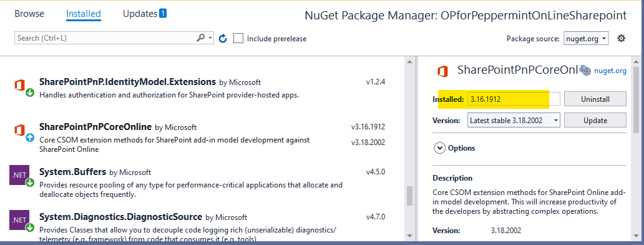Click the search magnifier icon
The width and height of the screenshot is (644, 245).
point(201,38)
